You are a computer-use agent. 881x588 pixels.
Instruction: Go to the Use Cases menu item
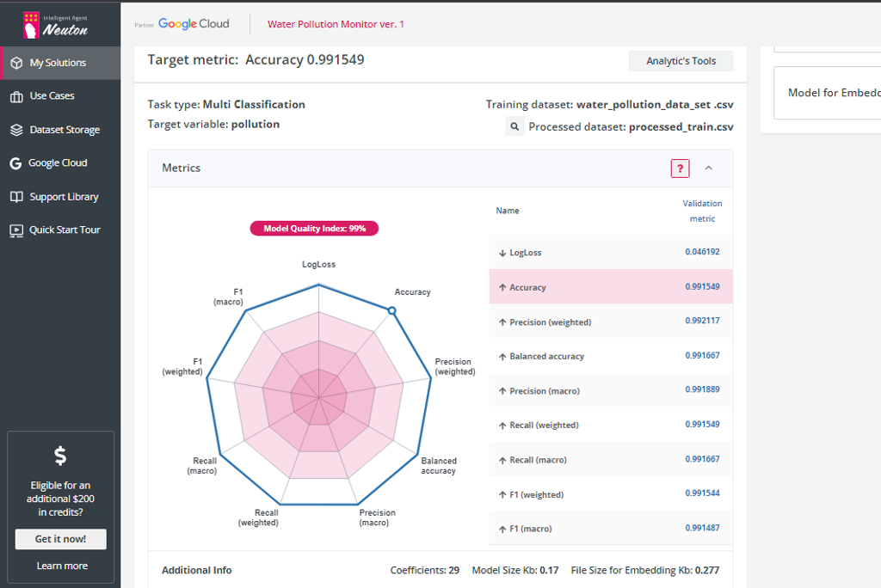point(52,96)
